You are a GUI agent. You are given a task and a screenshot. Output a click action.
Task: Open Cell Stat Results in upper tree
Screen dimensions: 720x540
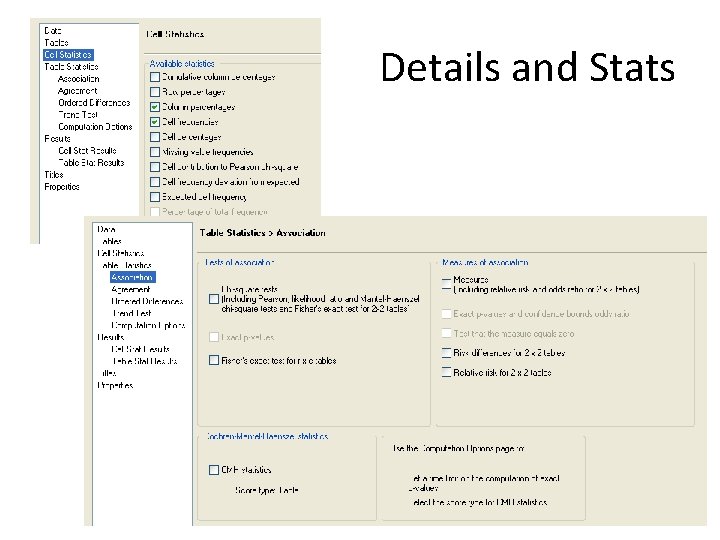pyautogui.click(x=87, y=150)
